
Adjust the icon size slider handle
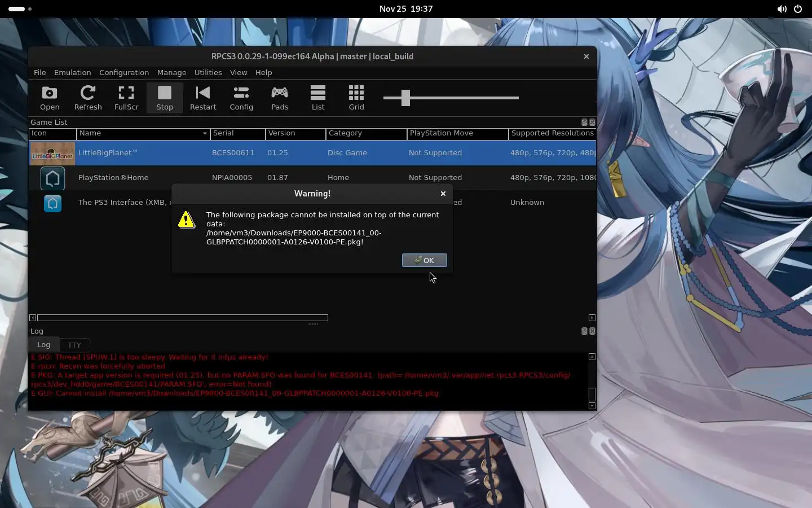click(x=405, y=98)
